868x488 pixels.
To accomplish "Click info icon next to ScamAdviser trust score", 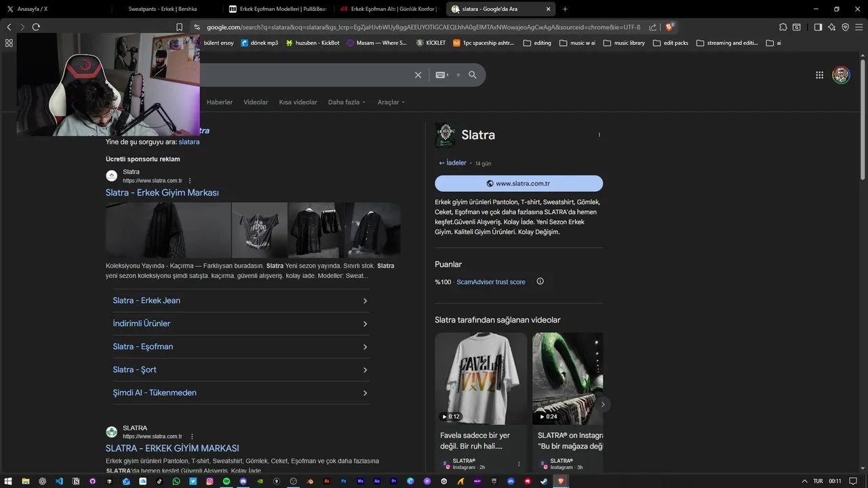I will 540,281.
